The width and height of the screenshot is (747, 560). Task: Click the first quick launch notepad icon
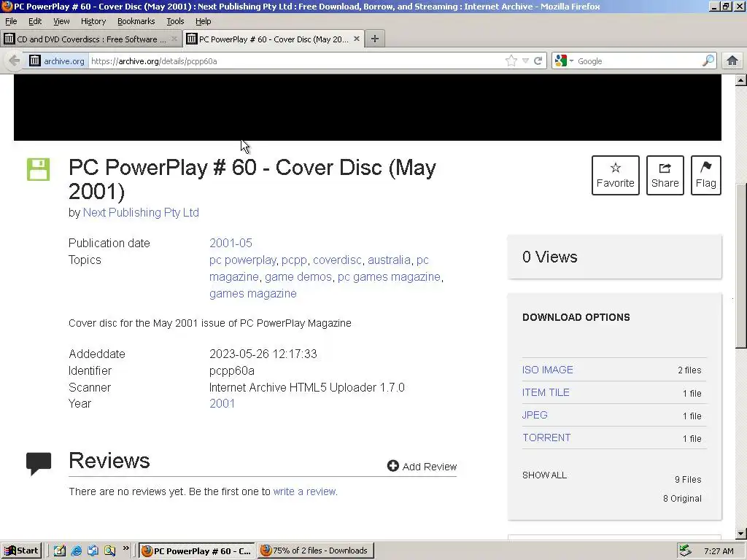tap(60, 551)
